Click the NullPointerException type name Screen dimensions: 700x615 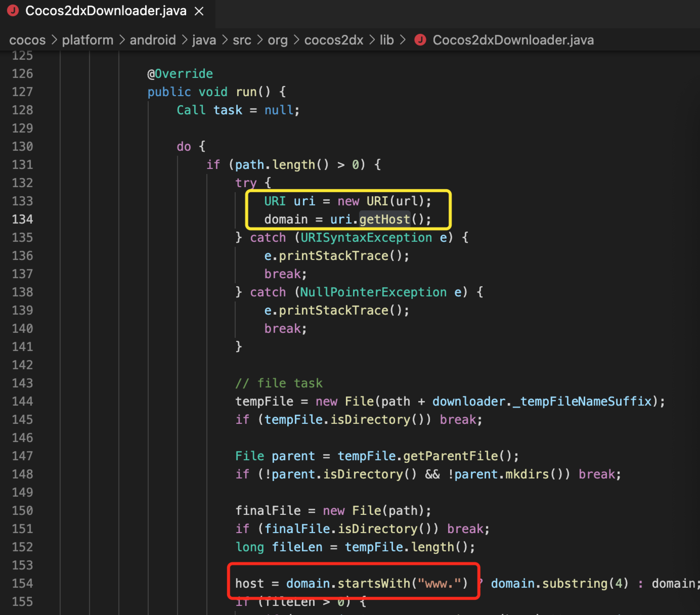(373, 292)
